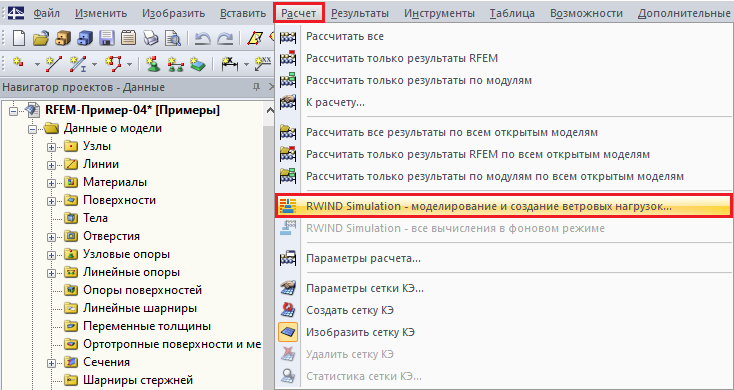Undo the last action
Viewport: 734px width, 390px height.
coord(202,38)
